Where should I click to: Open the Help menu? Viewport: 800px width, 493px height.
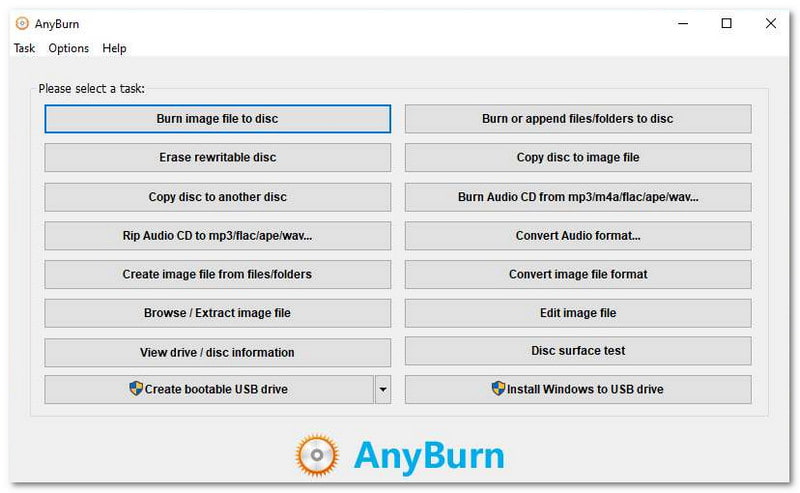tap(114, 48)
